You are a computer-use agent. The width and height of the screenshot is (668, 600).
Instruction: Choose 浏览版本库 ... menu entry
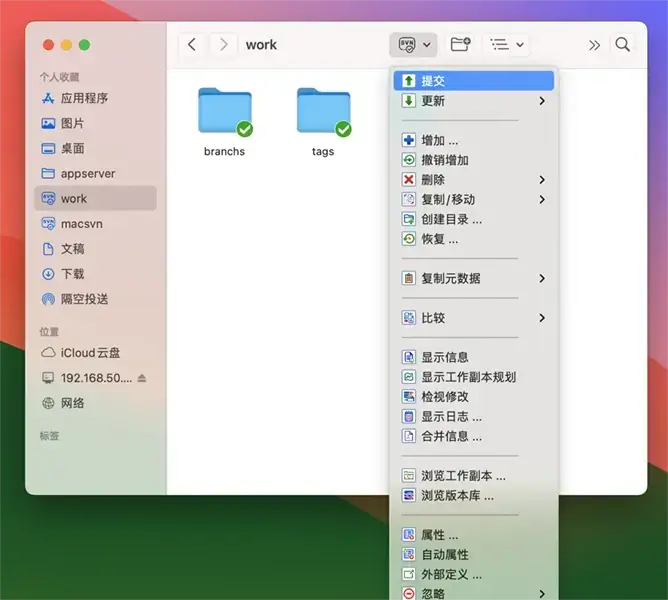[474, 495]
